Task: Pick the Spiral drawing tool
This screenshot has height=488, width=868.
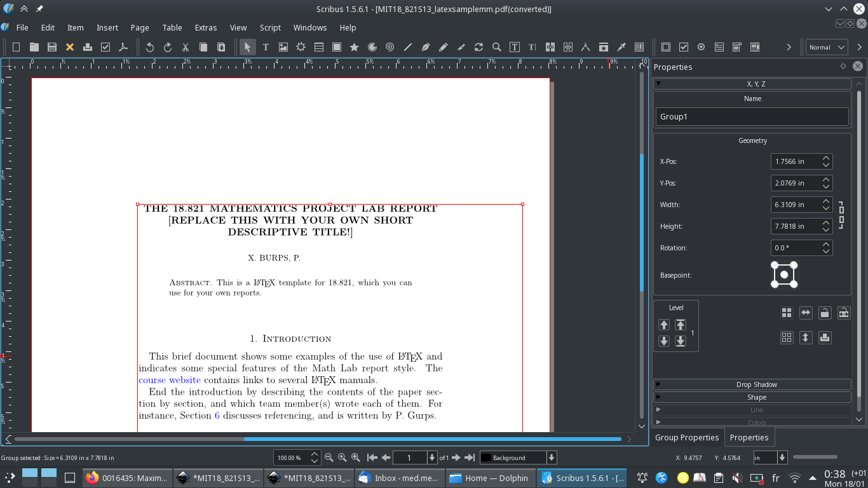Action: coord(390,47)
